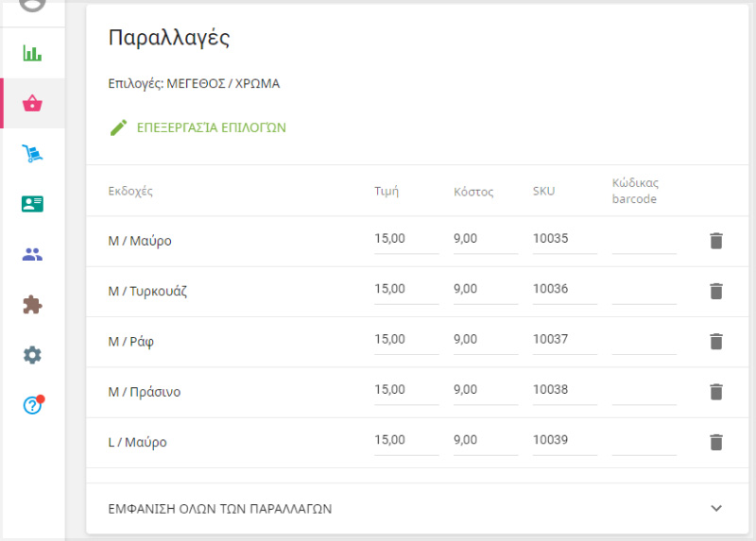
Task: Click barcode field of M / Τυρκουάζ
Action: point(644,291)
